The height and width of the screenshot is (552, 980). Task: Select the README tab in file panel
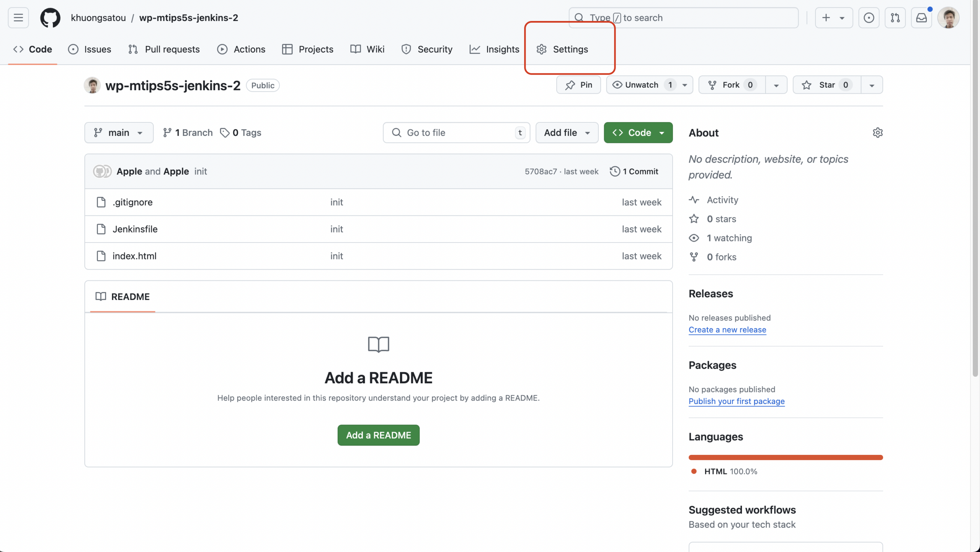click(122, 296)
